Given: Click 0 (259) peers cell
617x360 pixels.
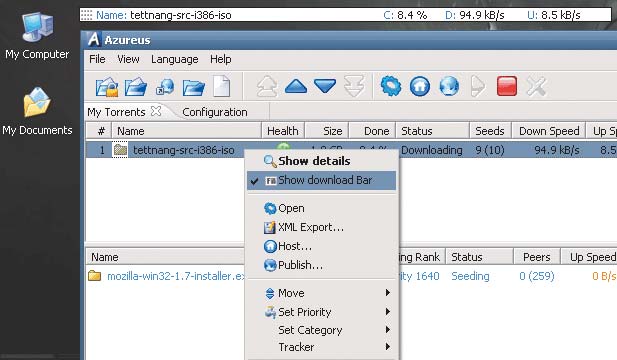Looking at the screenshot, I should tap(537, 276).
